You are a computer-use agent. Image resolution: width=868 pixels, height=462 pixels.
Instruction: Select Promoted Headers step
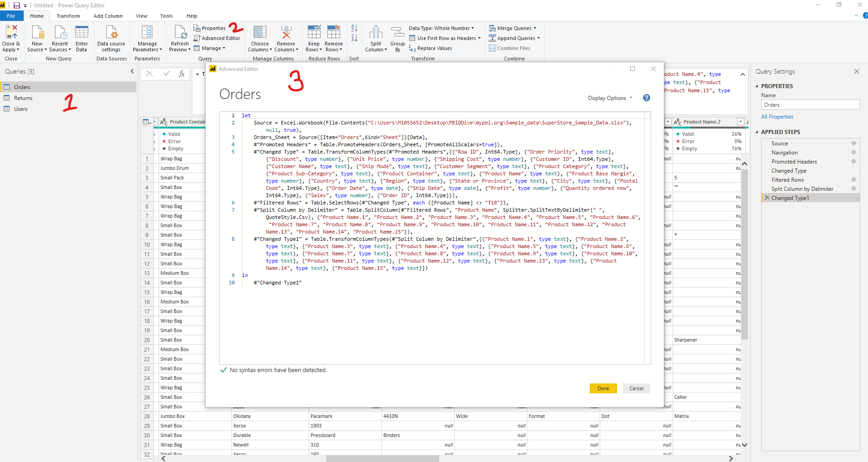pyautogui.click(x=794, y=162)
